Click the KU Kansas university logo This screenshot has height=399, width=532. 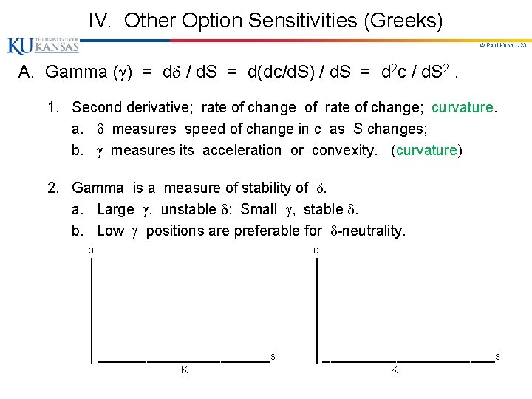tap(43, 47)
